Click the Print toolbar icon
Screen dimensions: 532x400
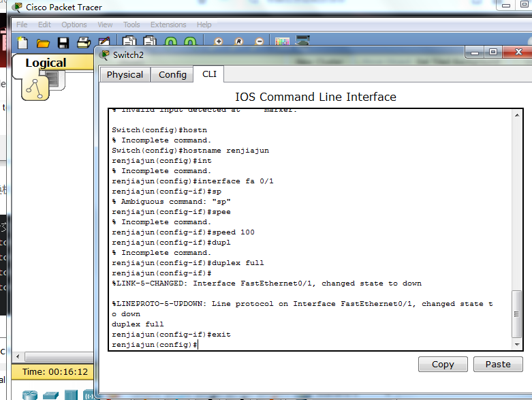click(x=84, y=43)
